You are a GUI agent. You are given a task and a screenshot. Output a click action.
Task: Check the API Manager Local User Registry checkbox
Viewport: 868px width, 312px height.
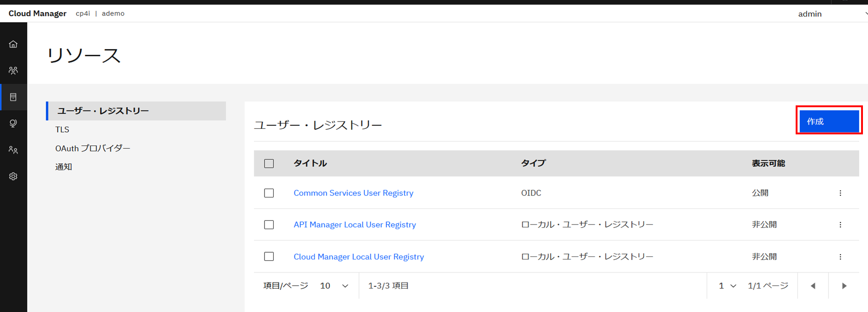(269, 225)
